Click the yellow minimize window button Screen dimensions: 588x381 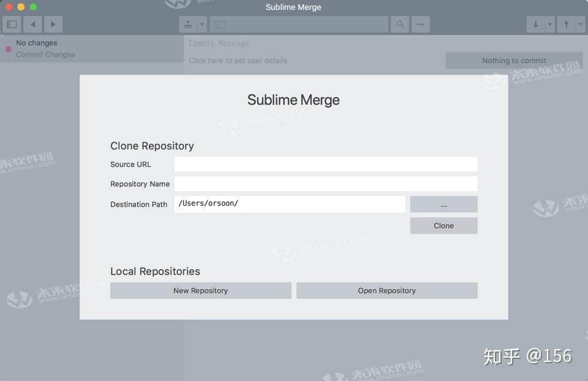(21, 7)
